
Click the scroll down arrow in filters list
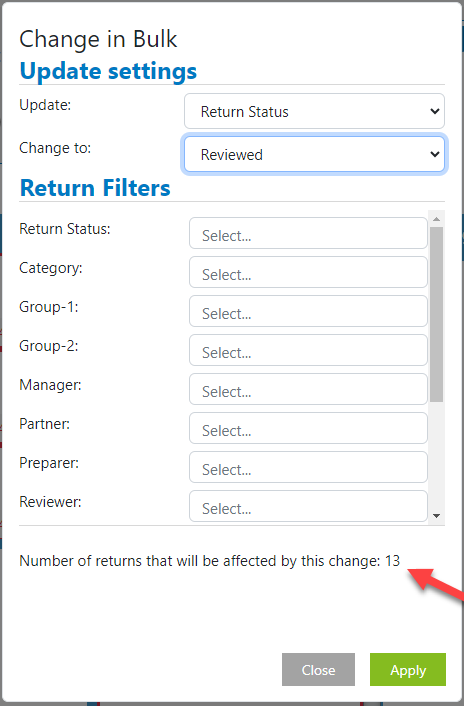click(437, 516)
